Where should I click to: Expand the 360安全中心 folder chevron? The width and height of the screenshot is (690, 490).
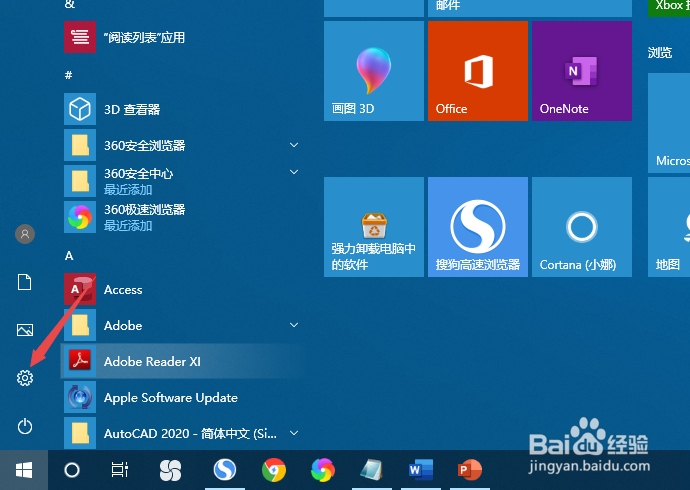(x=294, y=172)
